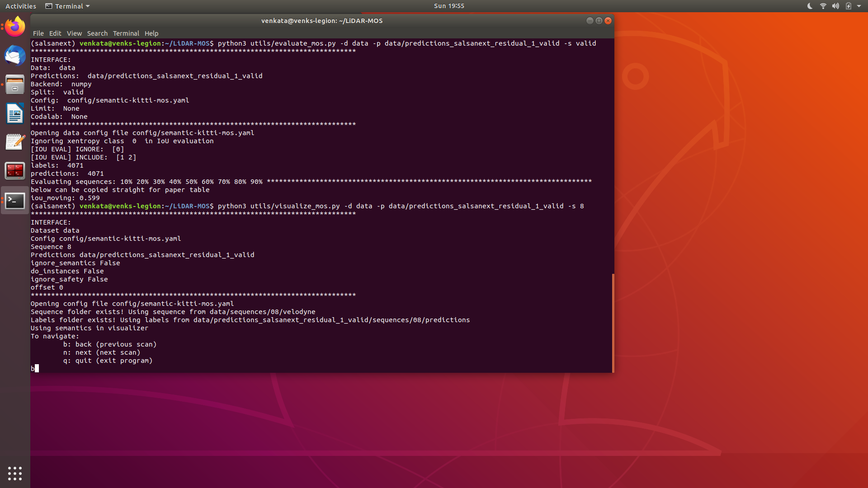This screenshot has width=868, height=488.
Task: Open the Terminal menu in menubar
Action: click(126, 33)
